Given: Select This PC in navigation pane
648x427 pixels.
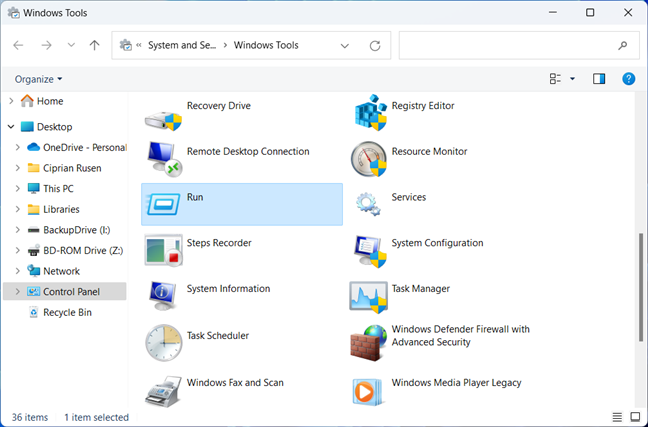Looking at the screenshot, I should (x=50, y=188).
